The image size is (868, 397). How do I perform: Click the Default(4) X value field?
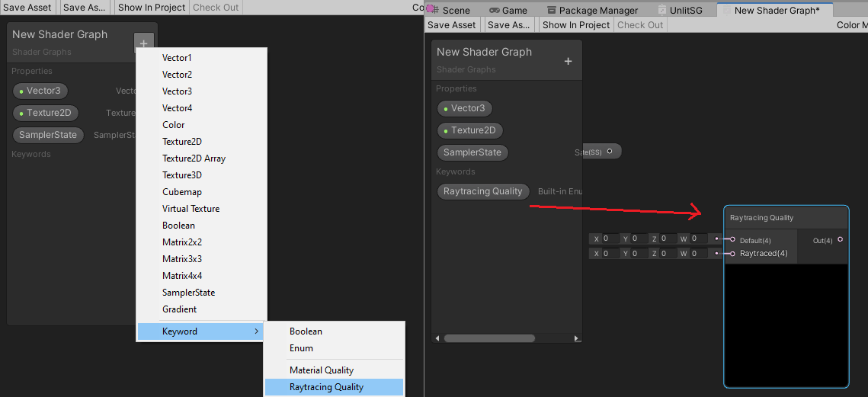(x=609, y=239)
